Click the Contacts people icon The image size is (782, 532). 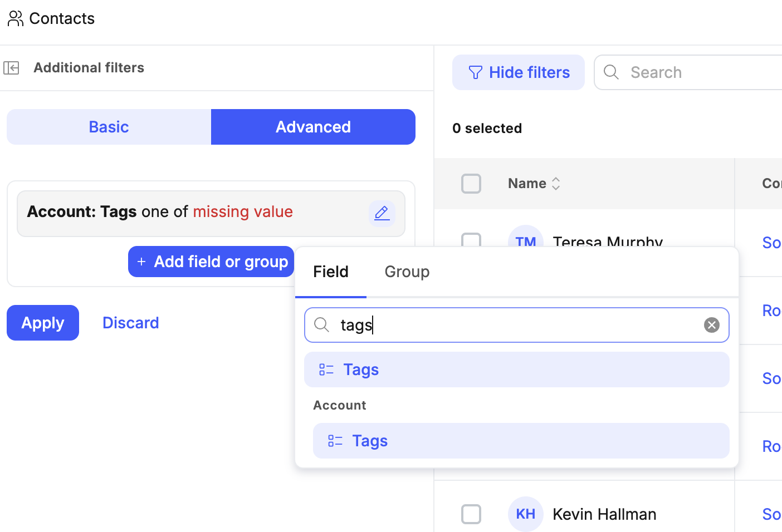pos(16,18)
